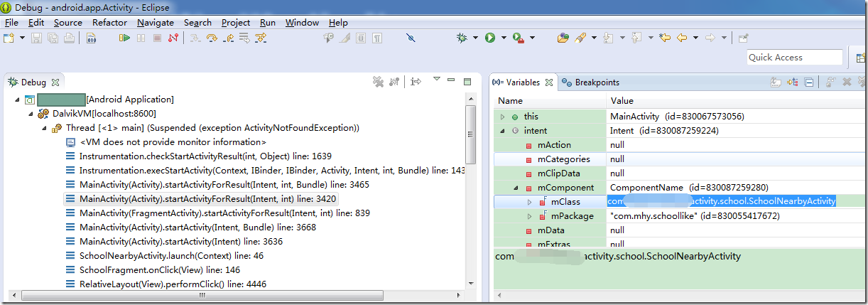Collapse the Android Application tree node
868x305 pixels.
(16, 100)
